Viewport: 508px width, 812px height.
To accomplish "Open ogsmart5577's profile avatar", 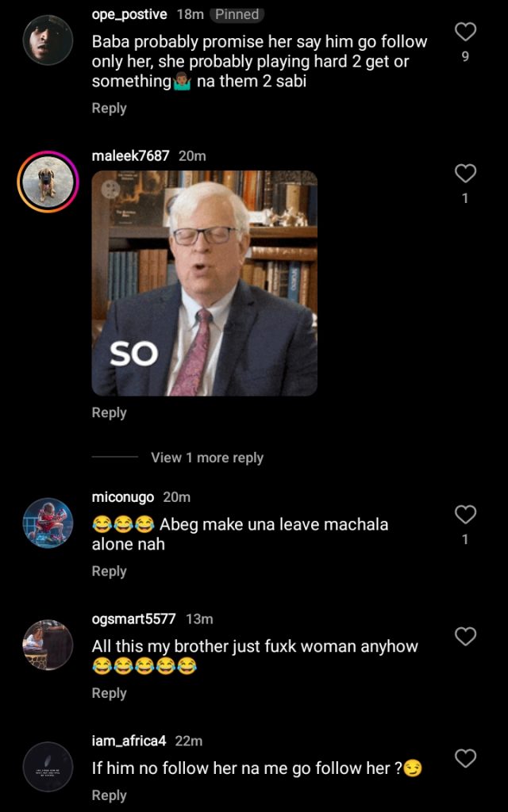I will [x=48, y=645].
